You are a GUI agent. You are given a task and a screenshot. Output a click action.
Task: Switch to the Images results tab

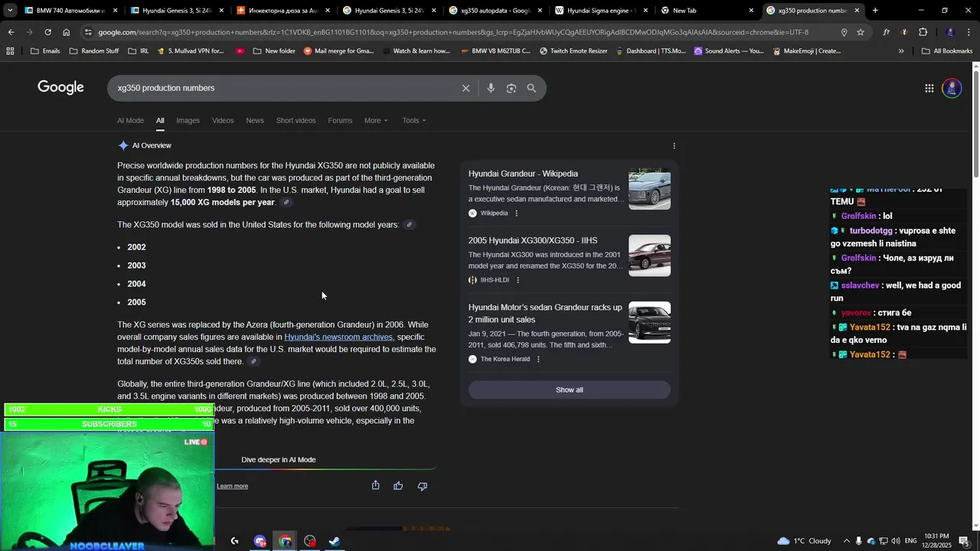188,120
